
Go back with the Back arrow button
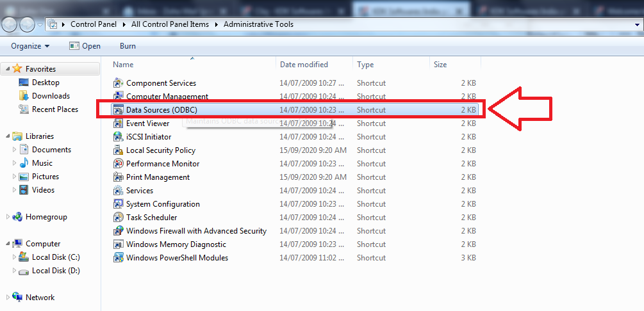coord(10,24)
